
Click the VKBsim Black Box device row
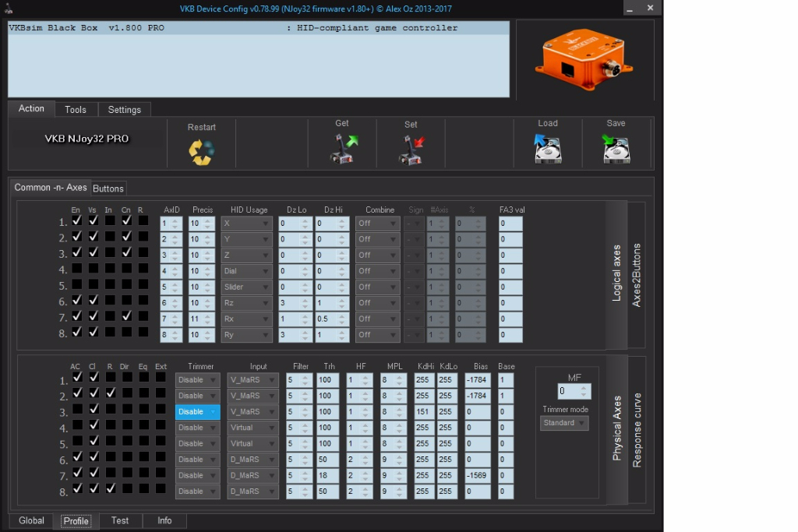pyautogui.click(x=259, y=28)
